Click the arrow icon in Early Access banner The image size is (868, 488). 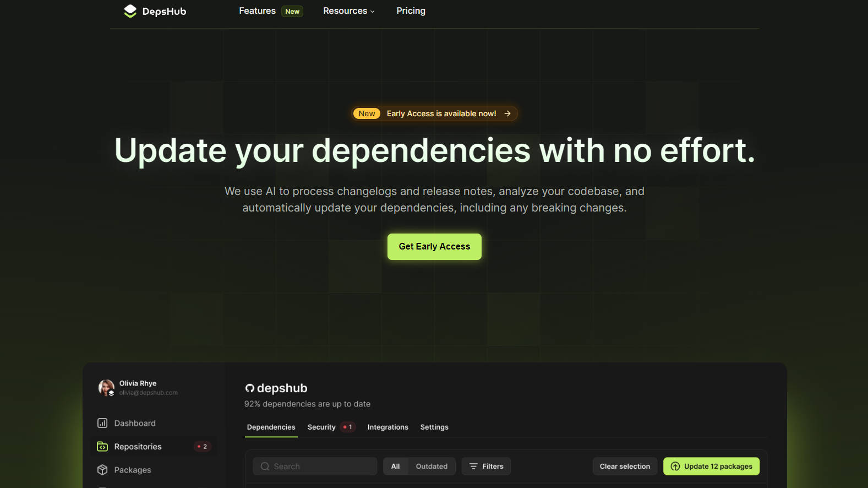[x=507, y=113]
